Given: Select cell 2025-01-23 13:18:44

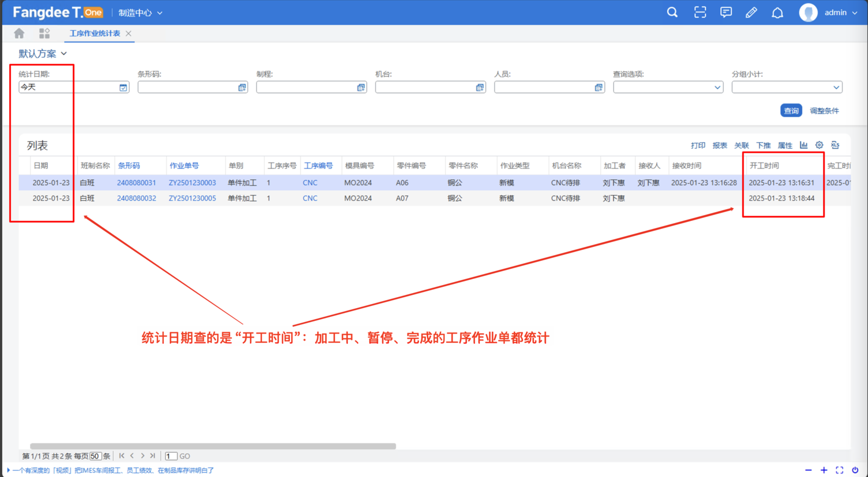Looking at the screenshot, I should tap(781, 198).
